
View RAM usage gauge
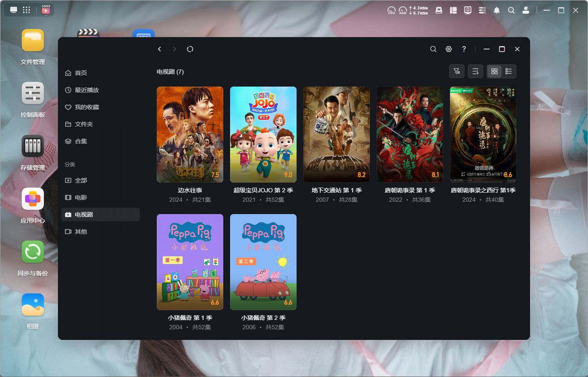pos(403,10)
